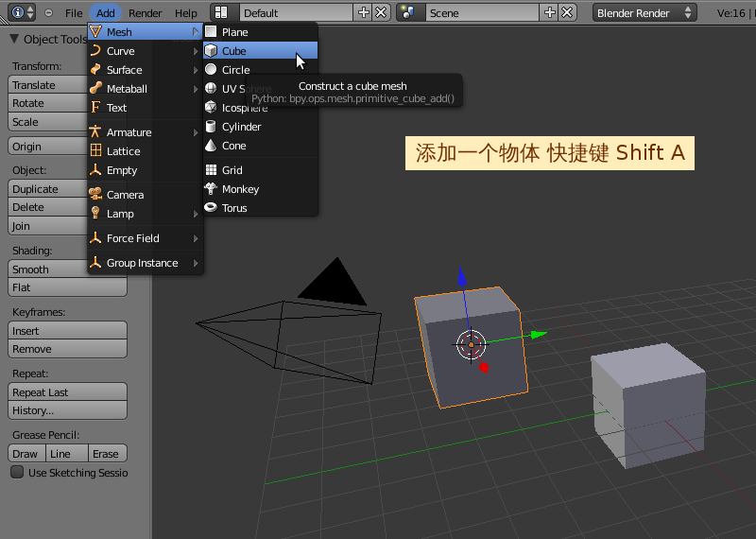The height and width of the screenshot is (539, 756).
Task: Set shading to Smooth
Action: coord(48,269)
